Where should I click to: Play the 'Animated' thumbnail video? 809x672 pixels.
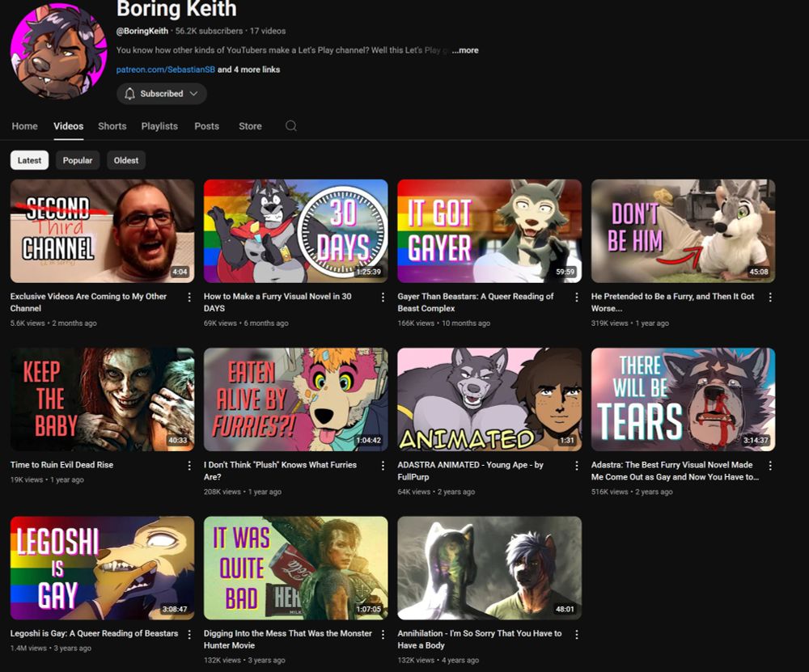point(489,399)
